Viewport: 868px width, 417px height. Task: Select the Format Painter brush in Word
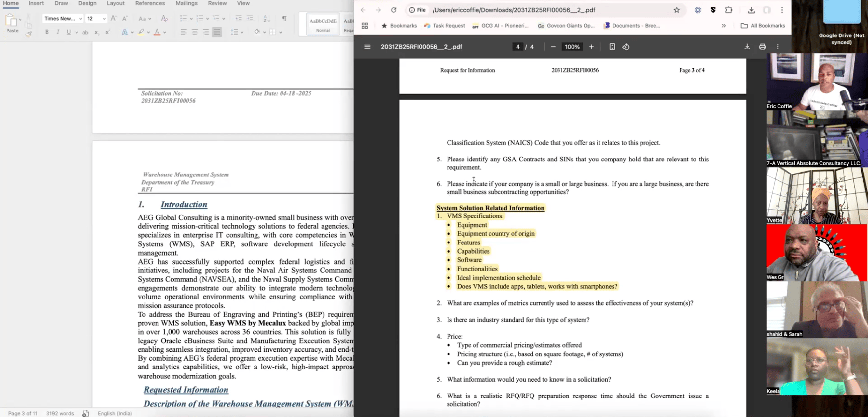click(29, 34)
